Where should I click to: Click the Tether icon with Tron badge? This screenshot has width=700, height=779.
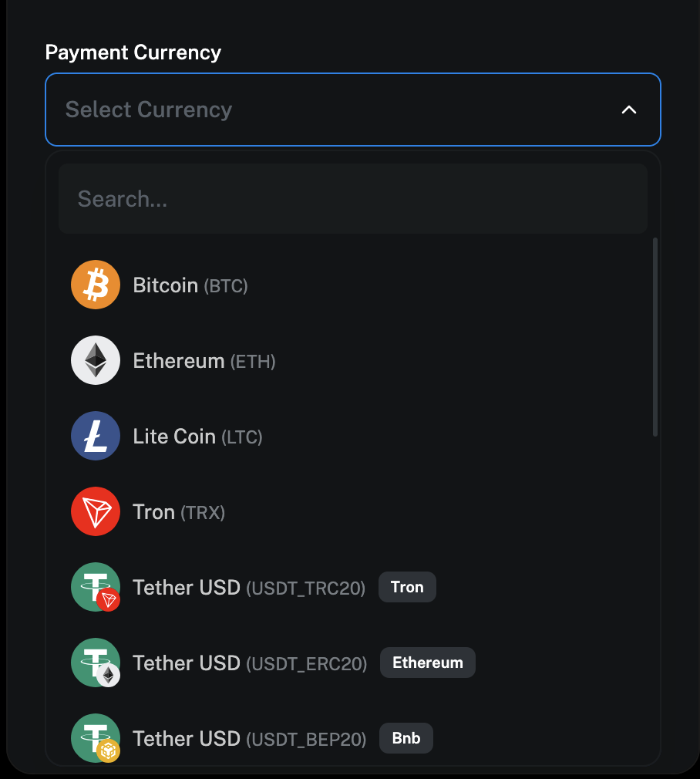tap(96, 587)
